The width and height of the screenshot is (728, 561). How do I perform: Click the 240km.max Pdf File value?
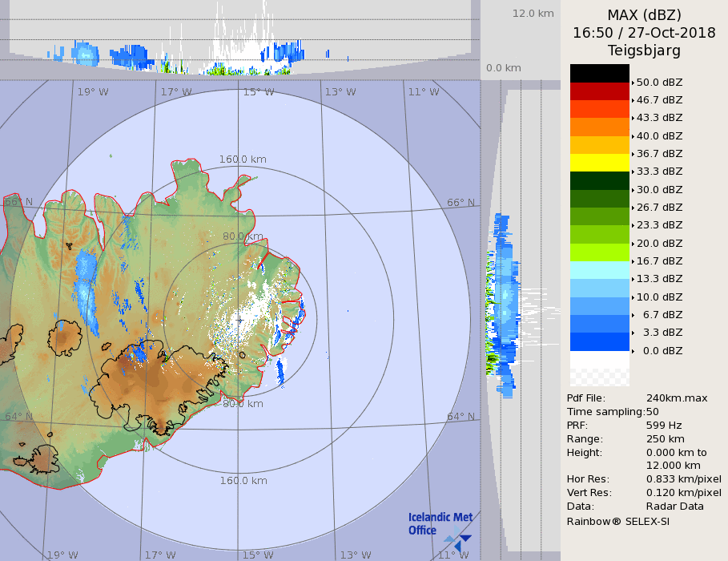coord(677,398)
